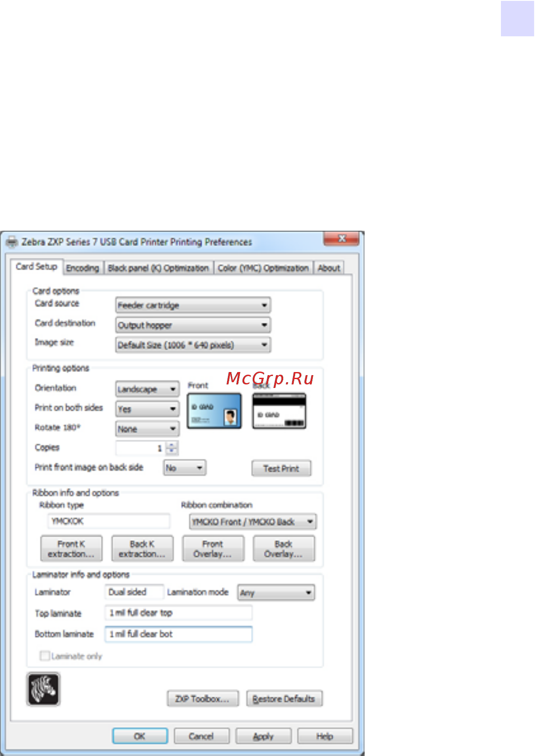Switch to the Encoding tab

point(83,268)
